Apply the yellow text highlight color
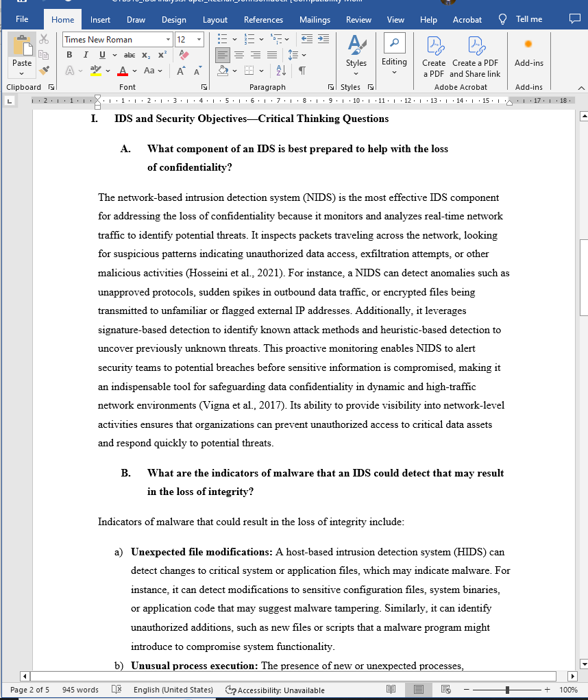The width and height of the screenshot is (588, 700). [x=95, y=71]
